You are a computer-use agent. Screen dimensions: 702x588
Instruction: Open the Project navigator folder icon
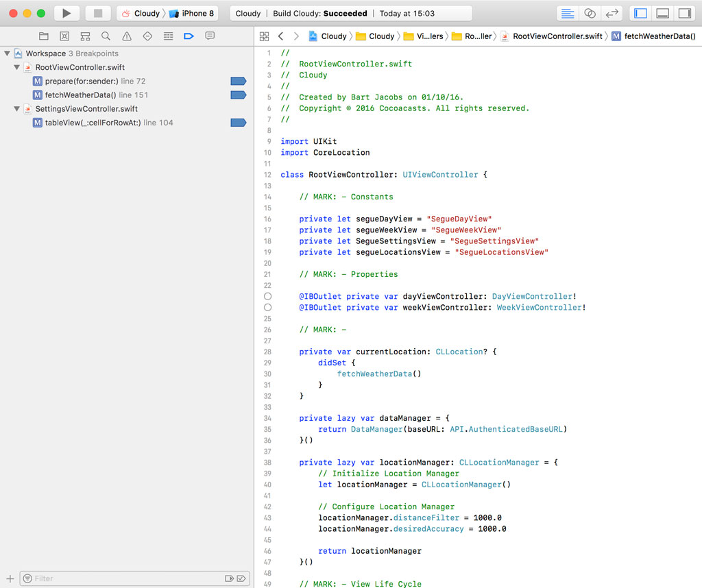click(44, 36)
